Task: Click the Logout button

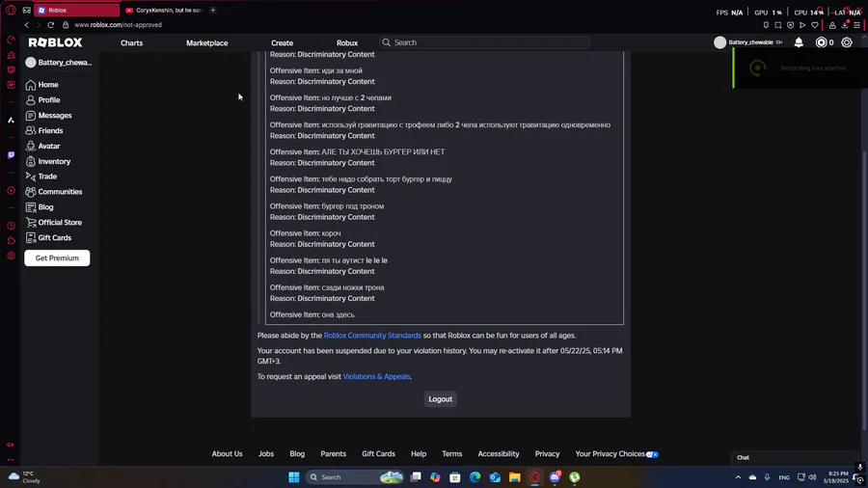Action: (440, 399)
